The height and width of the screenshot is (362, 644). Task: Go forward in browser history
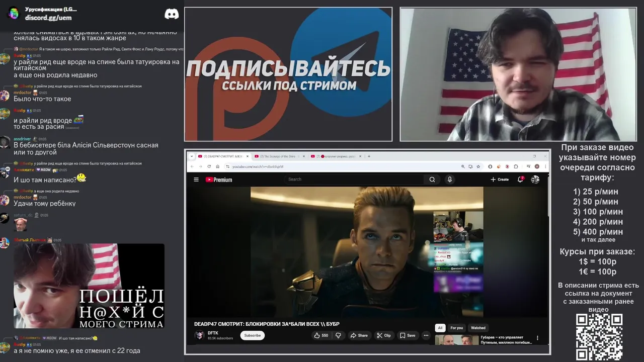(x=200, y=166)
